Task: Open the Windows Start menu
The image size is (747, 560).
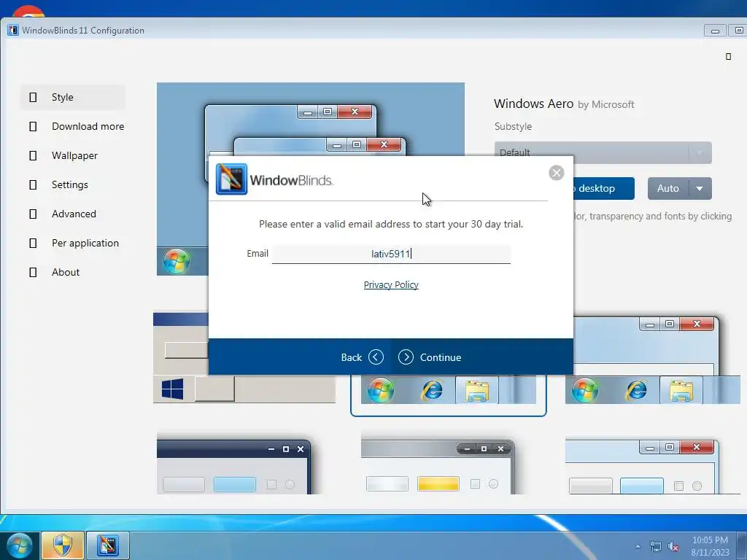Action: [x=20, y=545]
